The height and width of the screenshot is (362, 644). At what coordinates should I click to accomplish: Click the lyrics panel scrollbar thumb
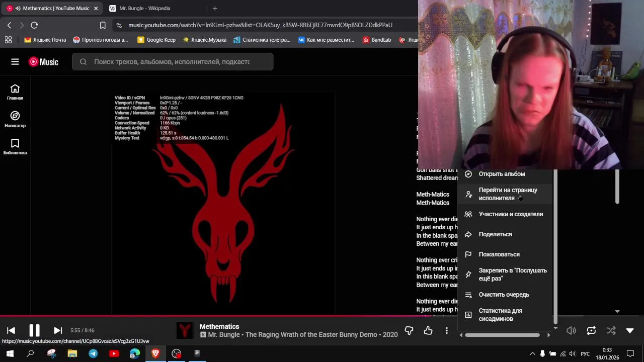pos(617,187)
